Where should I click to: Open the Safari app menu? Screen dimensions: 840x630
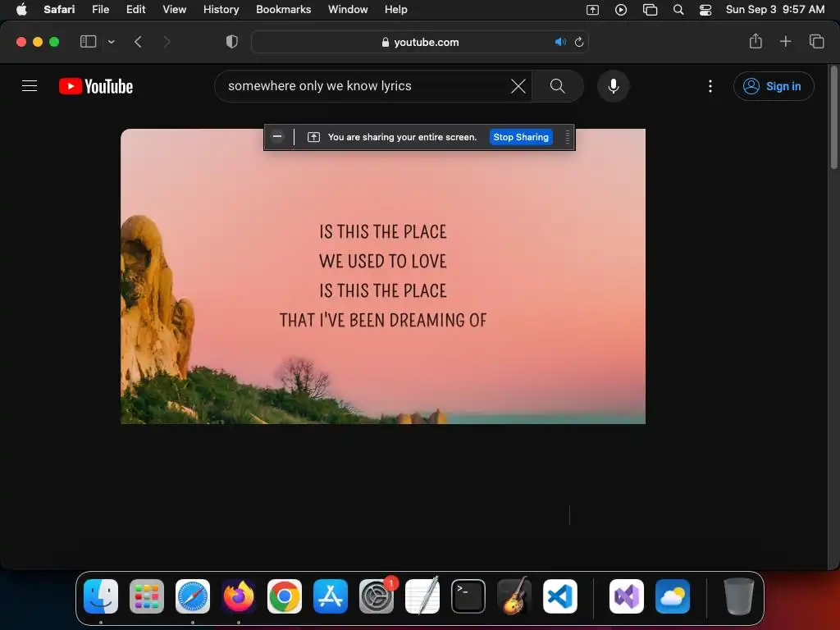point(59,9)
